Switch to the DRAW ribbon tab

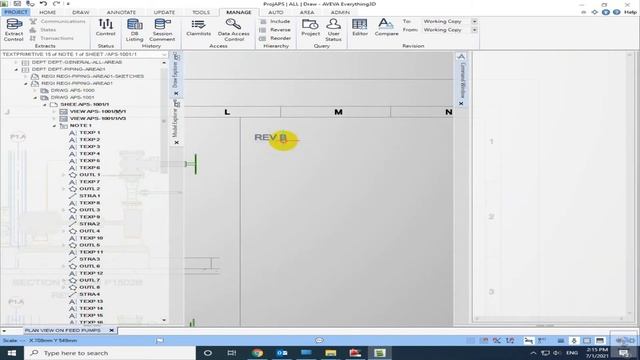click(80, 12)
